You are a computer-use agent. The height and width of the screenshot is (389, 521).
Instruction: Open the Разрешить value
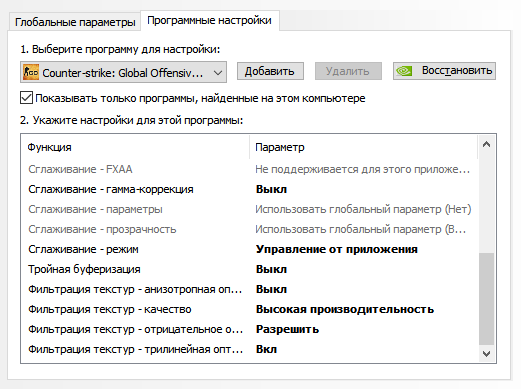(287, 329)
